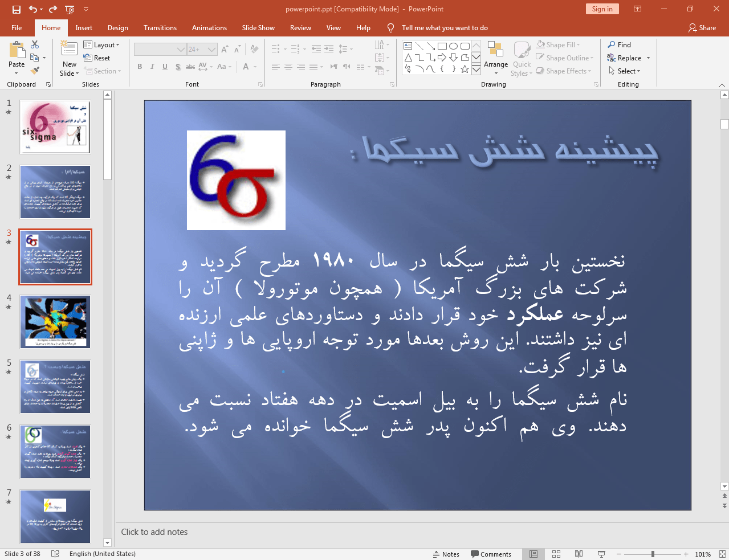Pick the oval shape in the gallery
The image size is (729, 560).
coord(453,46)
